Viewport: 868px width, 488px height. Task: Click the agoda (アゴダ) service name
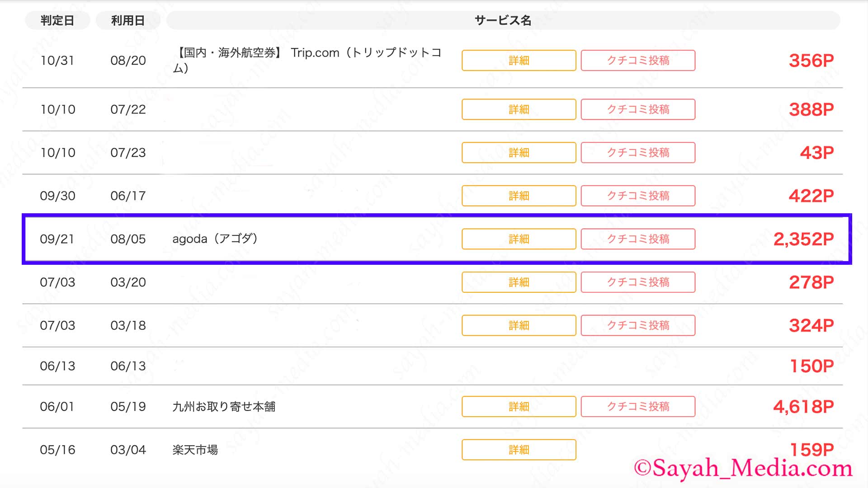point(215,239)
